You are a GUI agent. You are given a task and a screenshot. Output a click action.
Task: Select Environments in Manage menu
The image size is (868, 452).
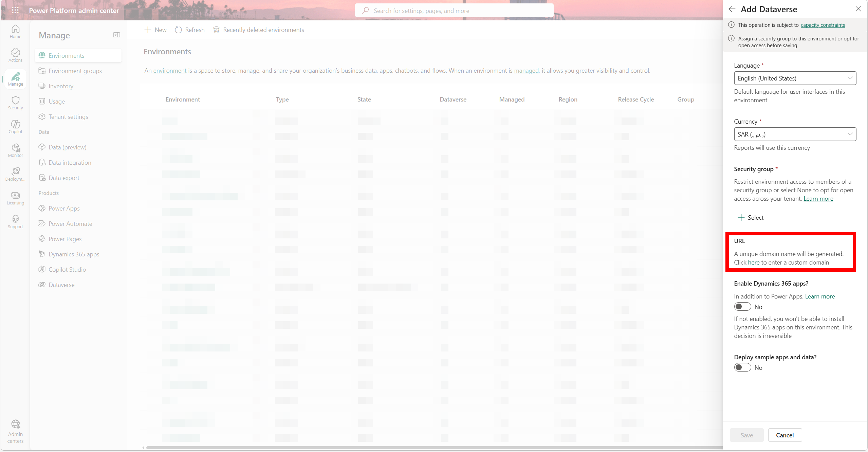[x=78, y=55]
